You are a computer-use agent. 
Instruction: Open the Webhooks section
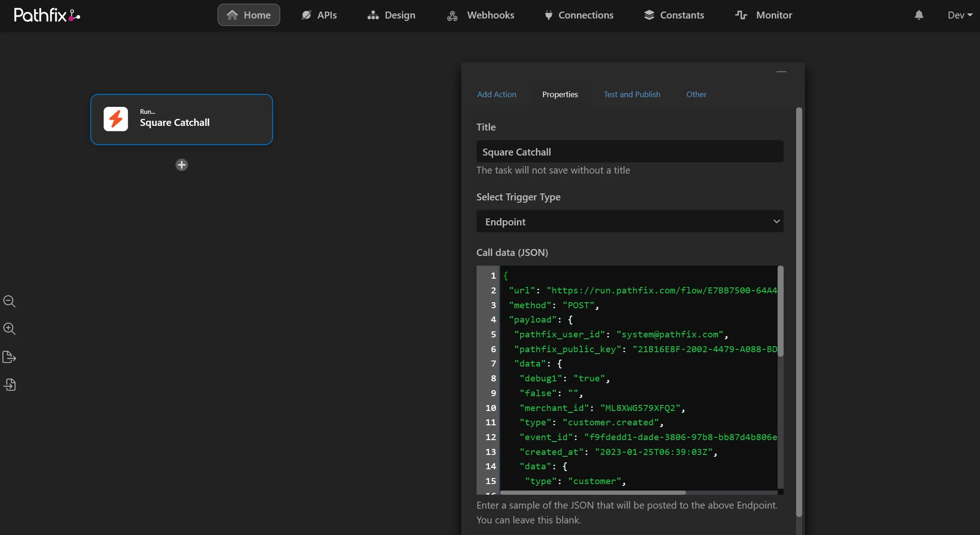click(480, 15)
